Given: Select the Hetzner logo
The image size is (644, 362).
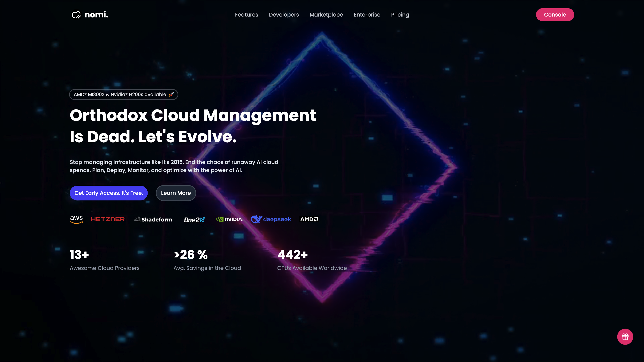Looking at the screenshot, I should tap(108, 219).
